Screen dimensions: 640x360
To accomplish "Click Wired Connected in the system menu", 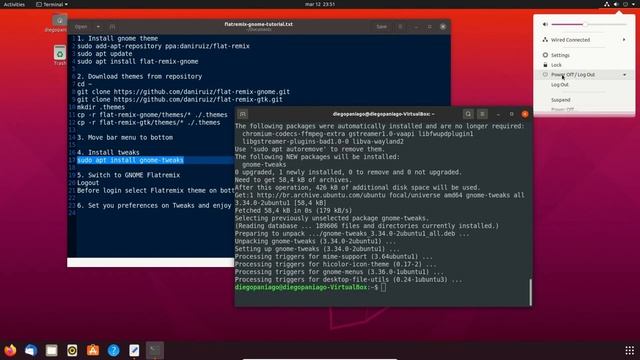I will click(x=570, y=40).
